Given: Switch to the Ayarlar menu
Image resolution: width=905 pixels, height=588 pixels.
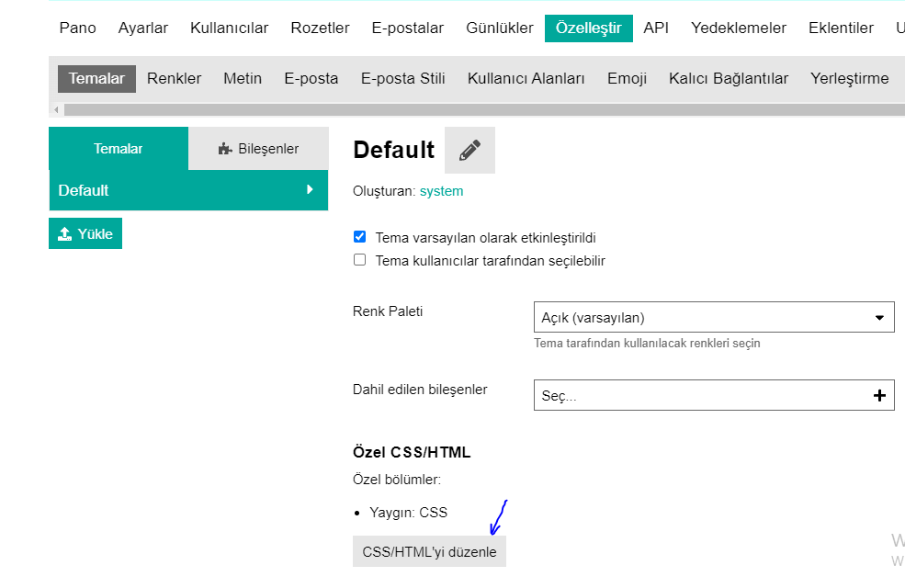Looking at the screenshot, I should (x=143, y=28).
